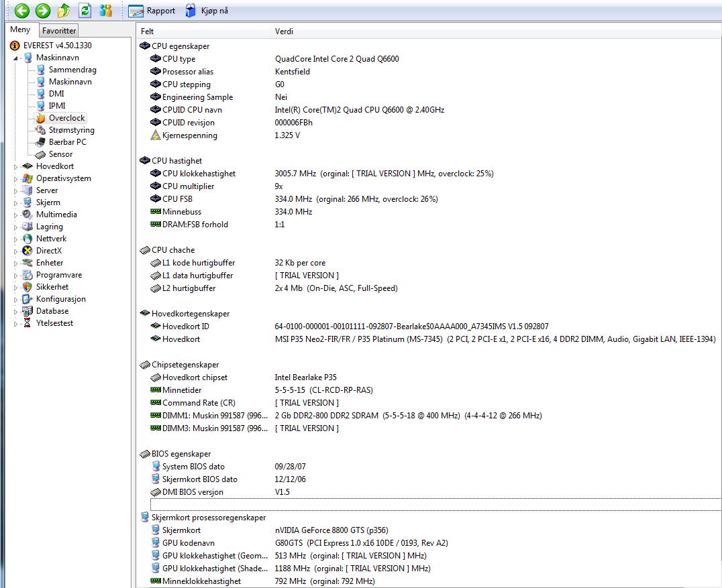Click the green Back arrow toolbar icon

click(21, 11)
